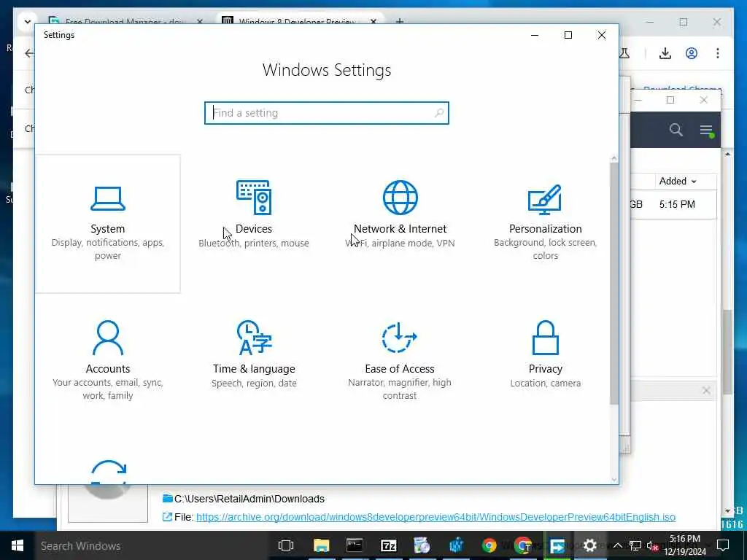Show hidden system tray icons
747x560 pixels.
click(x=617, y=545)
